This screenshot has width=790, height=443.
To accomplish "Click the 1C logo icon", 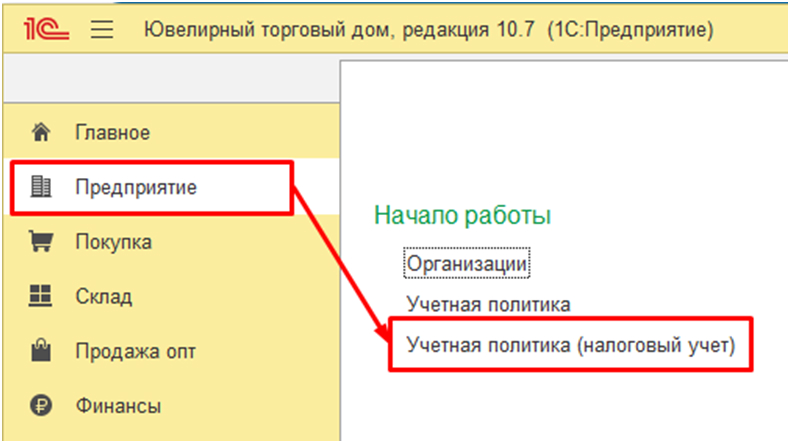I will pos(46,29).
